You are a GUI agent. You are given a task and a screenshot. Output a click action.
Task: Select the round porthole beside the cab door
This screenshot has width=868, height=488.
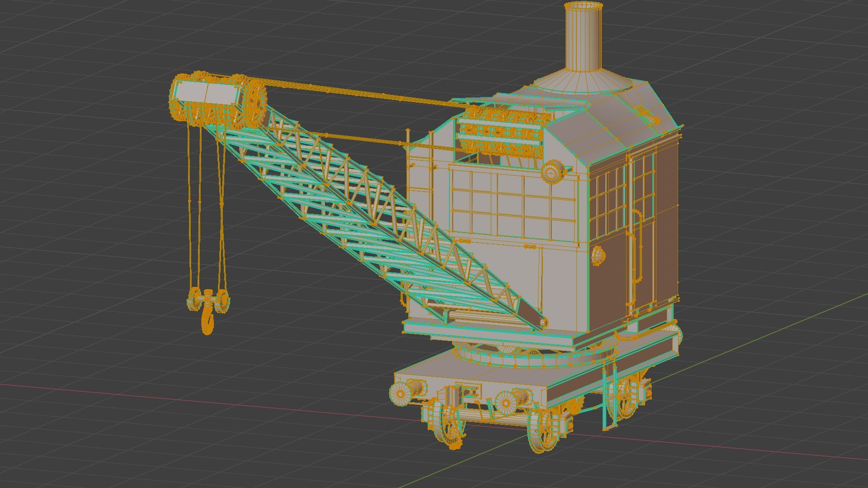tap(598, 256)
